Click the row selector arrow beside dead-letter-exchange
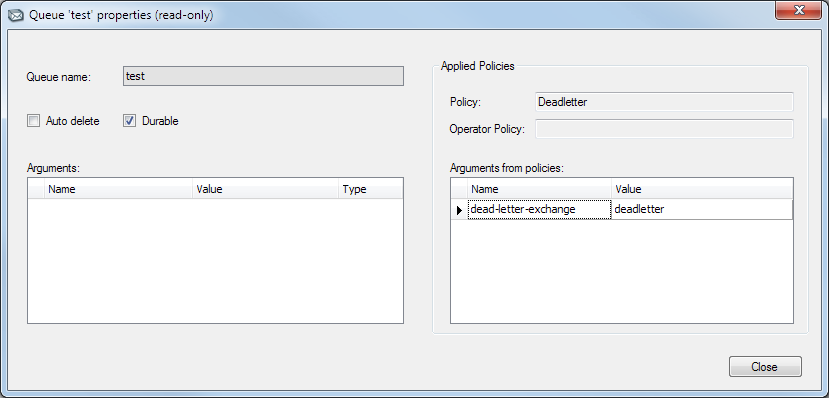 pyautogui.click(x=459, y=210)
